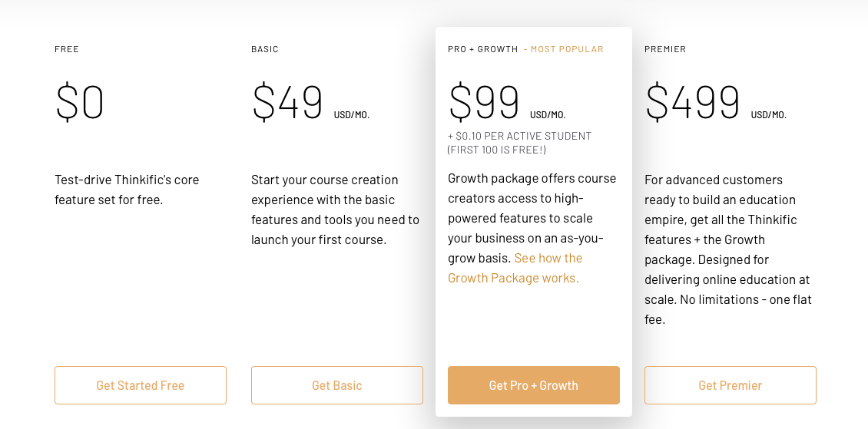Image resolution: width=868 pixels, height=429 pixels.
Task: Select the BASIC plan heading
Action: (x=264, y=49)
